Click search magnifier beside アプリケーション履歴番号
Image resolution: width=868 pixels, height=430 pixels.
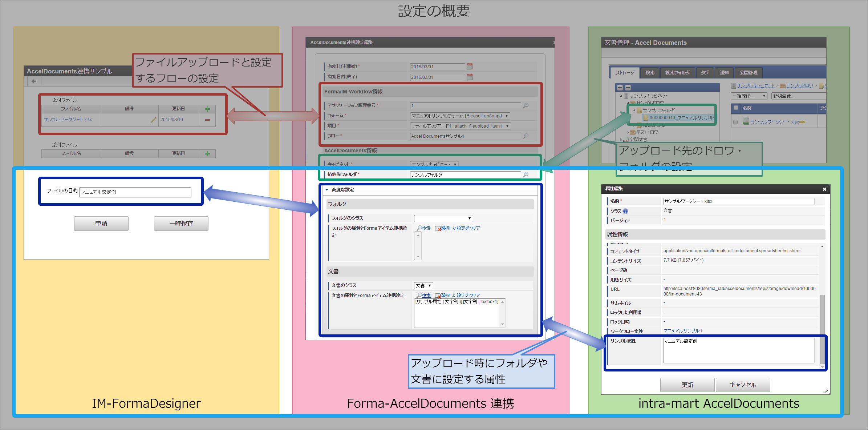(526, 106)
